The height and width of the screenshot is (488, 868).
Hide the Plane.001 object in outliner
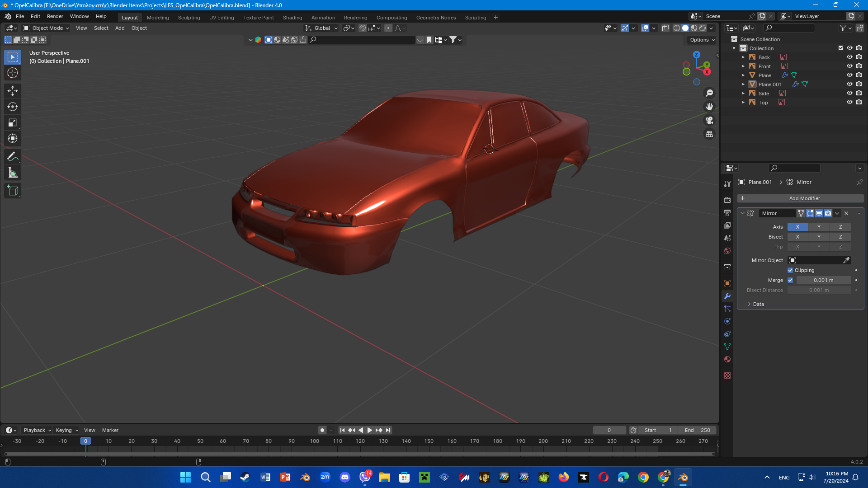tap(849, 84)
